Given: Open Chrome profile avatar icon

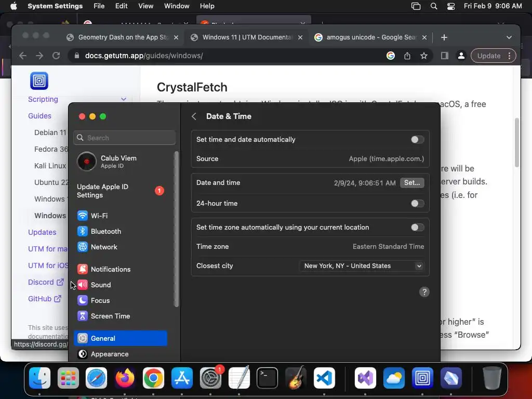Looking at the screenshot, I should (461, 56).
